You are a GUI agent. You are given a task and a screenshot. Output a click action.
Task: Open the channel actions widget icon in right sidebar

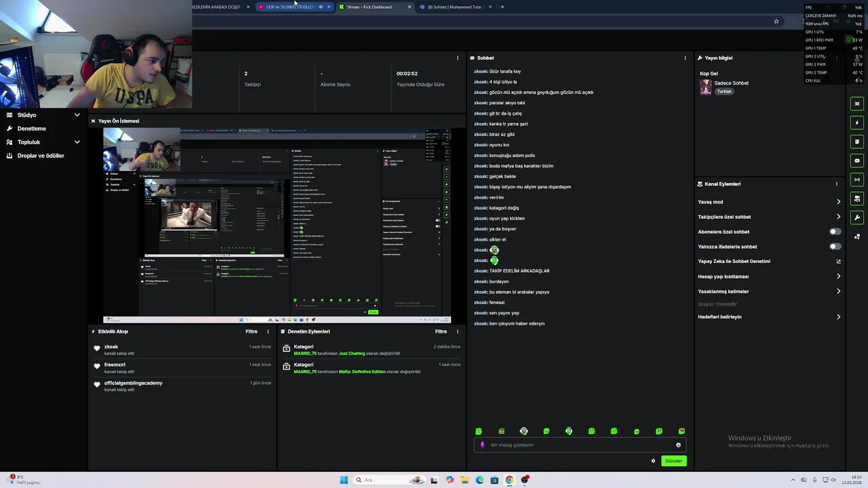857,199
